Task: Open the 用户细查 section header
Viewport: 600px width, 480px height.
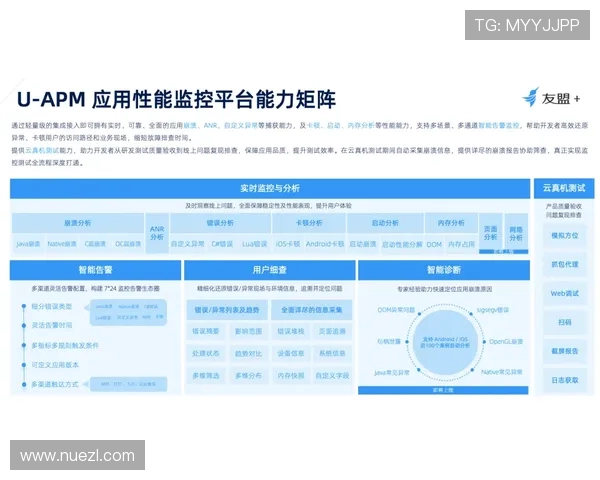Action: click(x=269, y=270)
